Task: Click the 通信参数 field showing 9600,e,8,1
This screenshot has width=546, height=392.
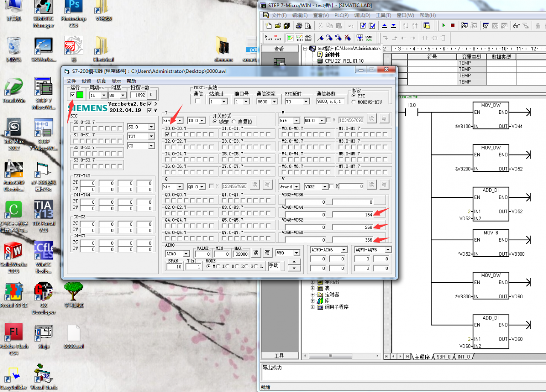Action: click(331, 101)
